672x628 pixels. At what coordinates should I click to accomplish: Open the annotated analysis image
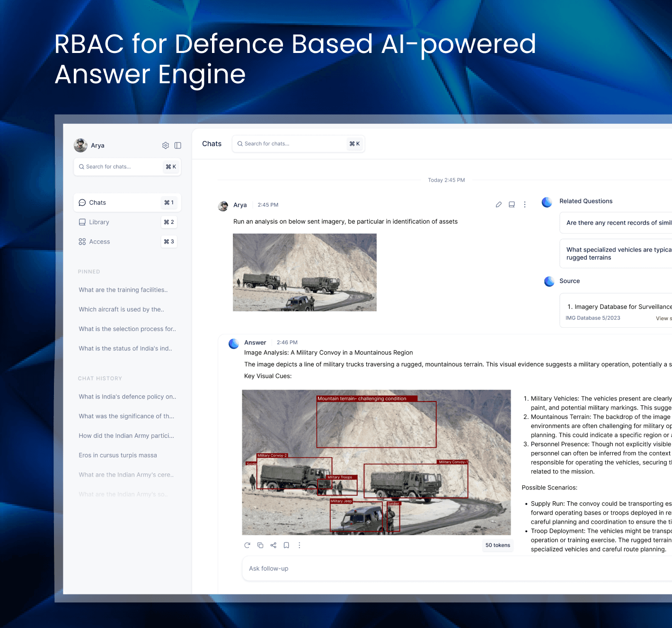point(376,462)
